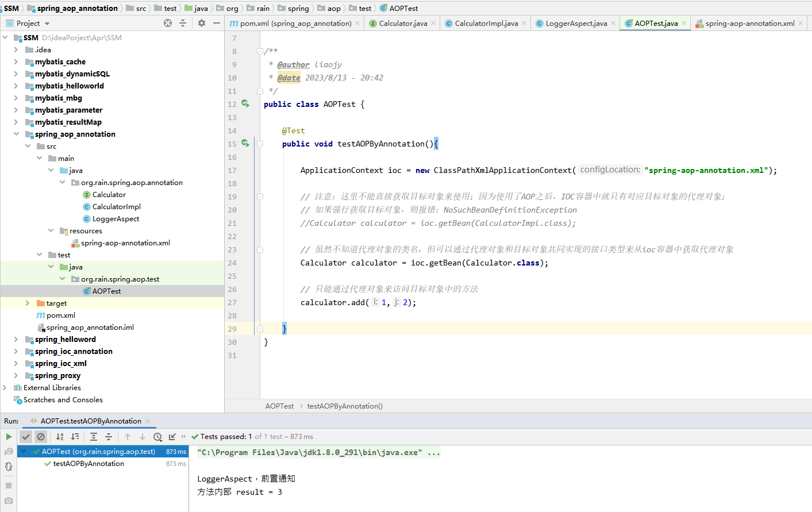Fold the Javadoc comment block
The height and width of the screenshot is (512, 812).
click(260, 51)
